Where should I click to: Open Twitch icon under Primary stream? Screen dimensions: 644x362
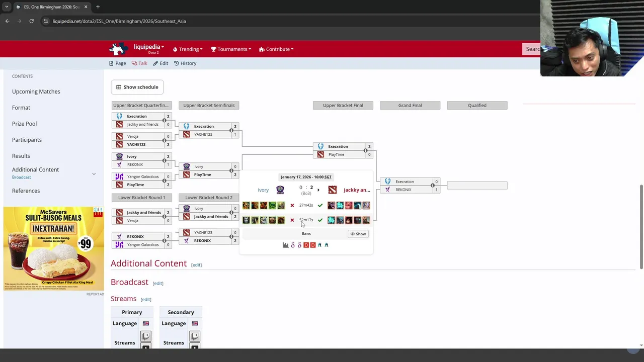pos(146,336)
